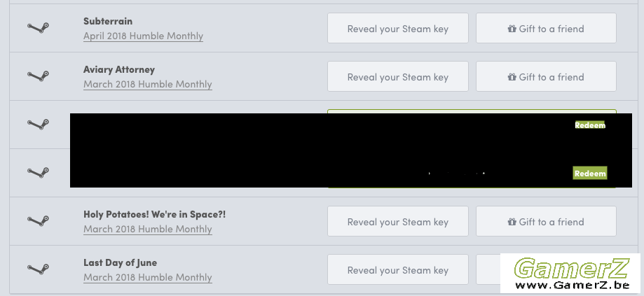Click the upper green Redeem button
The width and height of the screenshot is (644, 296).
[590, 125]
